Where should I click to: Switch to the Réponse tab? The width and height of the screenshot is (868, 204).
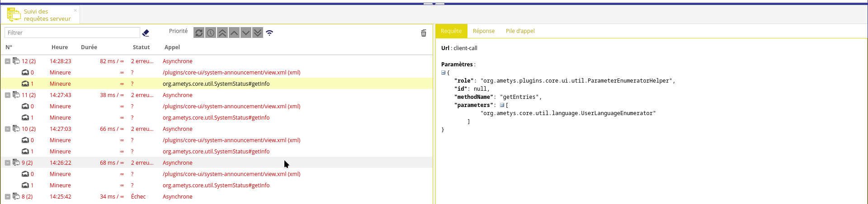[483, 31]
